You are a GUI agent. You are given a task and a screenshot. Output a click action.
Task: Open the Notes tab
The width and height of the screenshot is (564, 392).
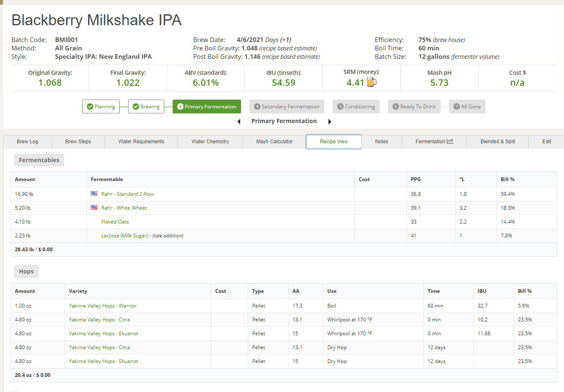(x=381, y=142)
